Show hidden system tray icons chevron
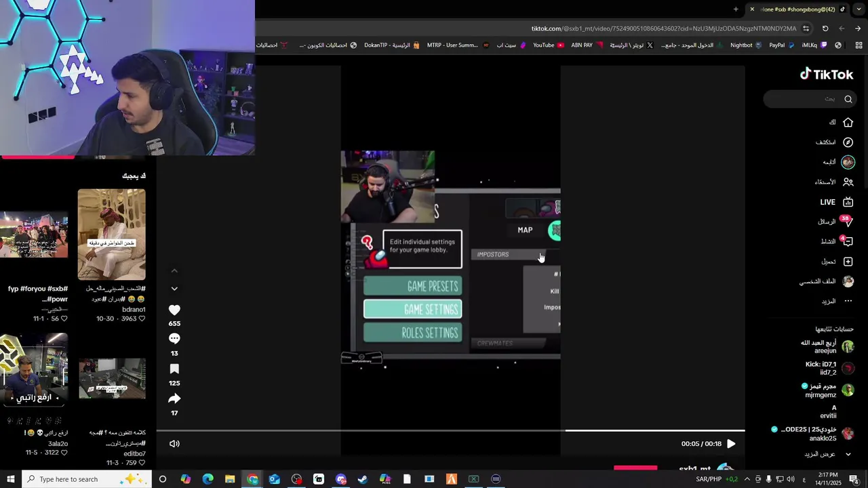This screenshot has height=488, width=868. click(747, 479)
